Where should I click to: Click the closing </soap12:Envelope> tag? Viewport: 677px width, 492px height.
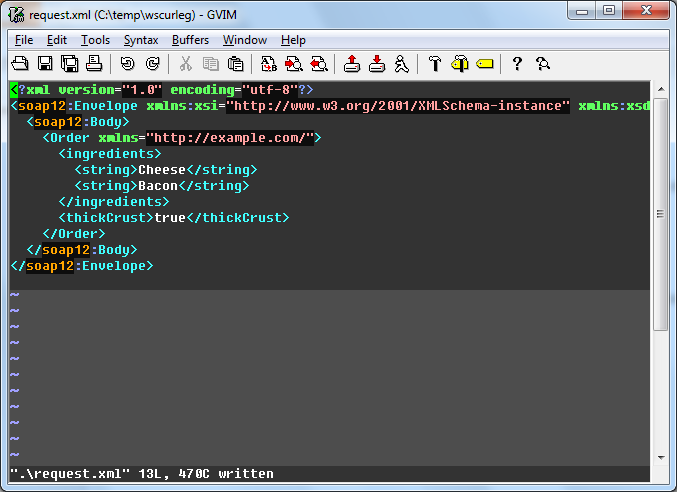pos(82,265)
